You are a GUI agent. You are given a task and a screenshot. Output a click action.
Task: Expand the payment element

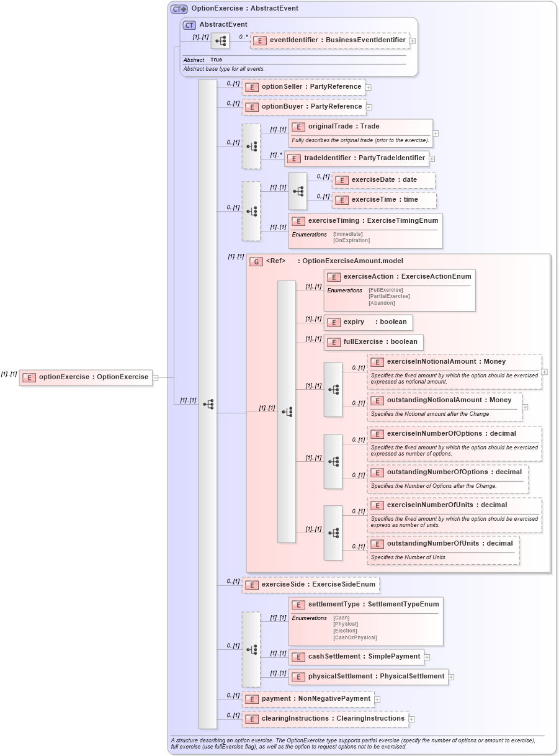(x=377, y=700)
